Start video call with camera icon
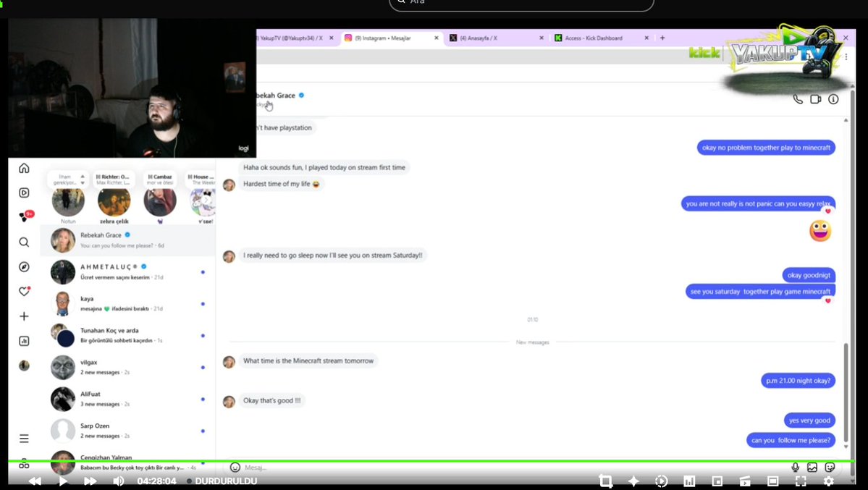Viewport: 868px width, 490px height. 815,100
